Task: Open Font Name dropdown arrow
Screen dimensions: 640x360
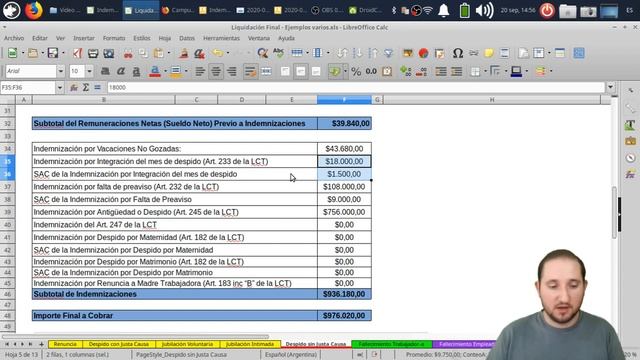Action: point(60,71)
